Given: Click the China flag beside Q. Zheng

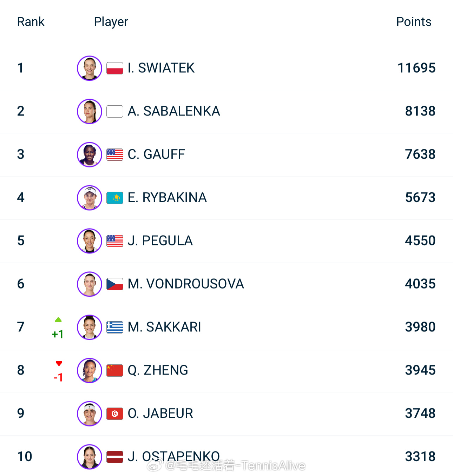Looking at the screenshot, I should [114, 370].
